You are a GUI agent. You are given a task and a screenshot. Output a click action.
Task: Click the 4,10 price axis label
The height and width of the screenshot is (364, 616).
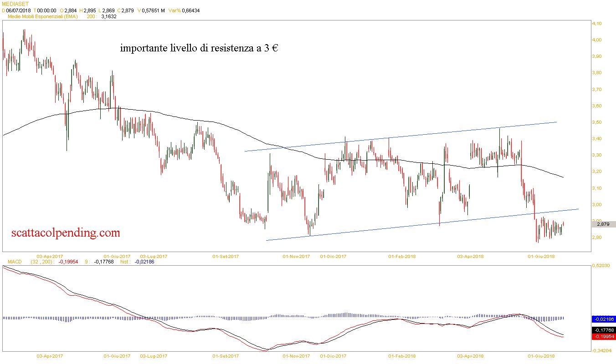pos(597,23)
